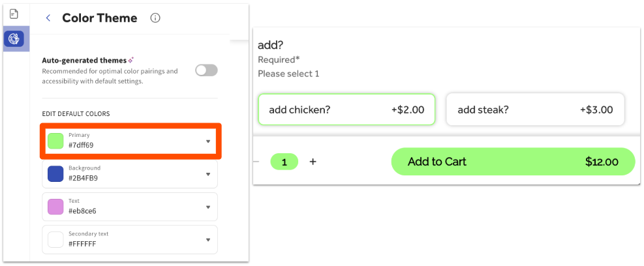Click the quantity value 1 pill

pyautogui.click(x=284, y=162)
